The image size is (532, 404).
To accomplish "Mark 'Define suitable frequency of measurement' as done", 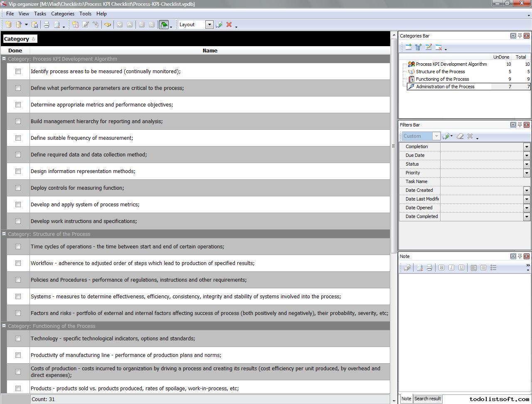I will pyautogui.click(x=18, y=138).
